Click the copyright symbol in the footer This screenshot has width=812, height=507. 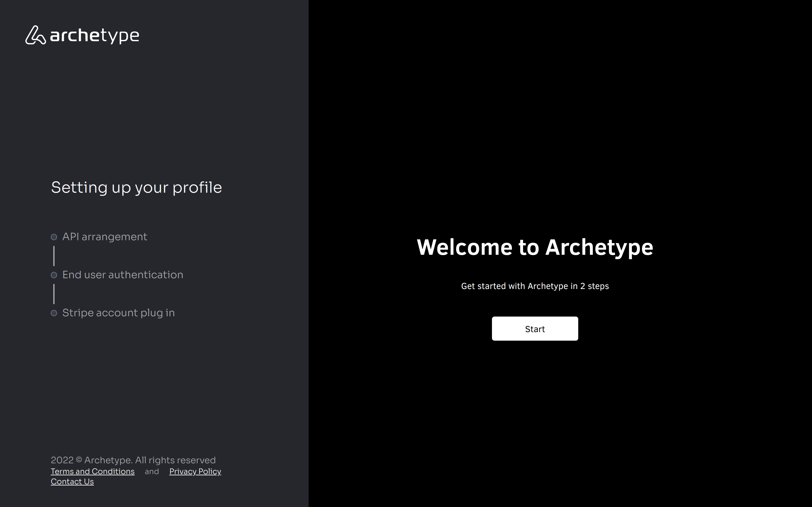[x=79, y=460]
